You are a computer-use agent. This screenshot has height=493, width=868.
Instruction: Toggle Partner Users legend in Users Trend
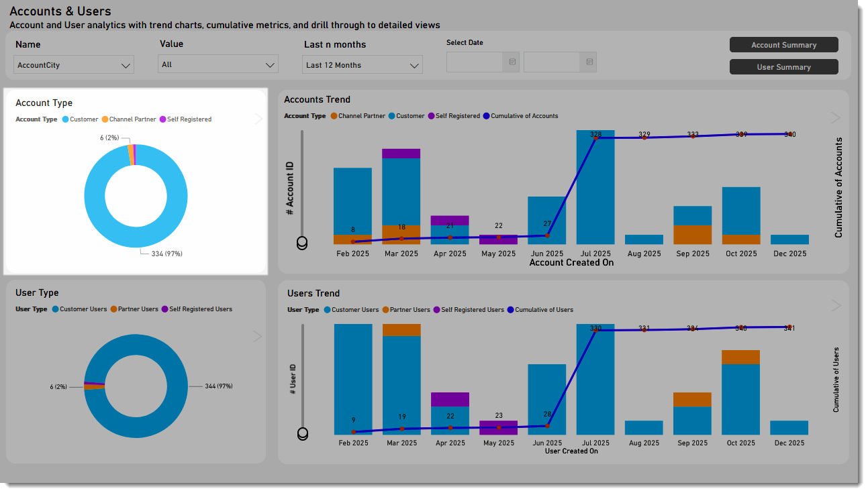(x=408, y=310)
